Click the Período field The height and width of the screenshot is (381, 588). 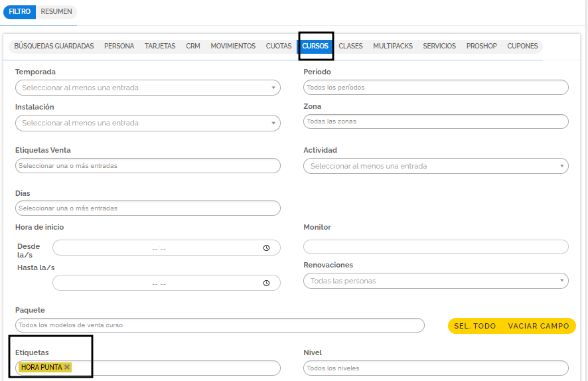click(x=436, y=88)
